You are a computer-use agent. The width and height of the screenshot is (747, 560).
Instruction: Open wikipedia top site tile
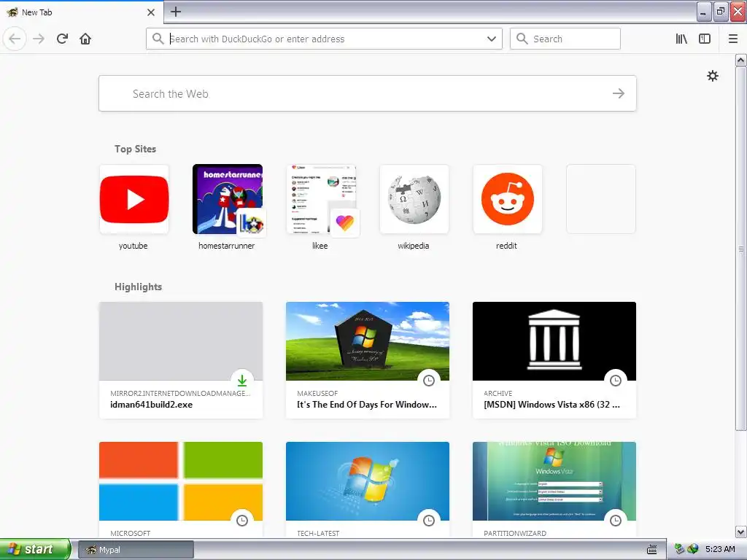click(x=414, y=199)
